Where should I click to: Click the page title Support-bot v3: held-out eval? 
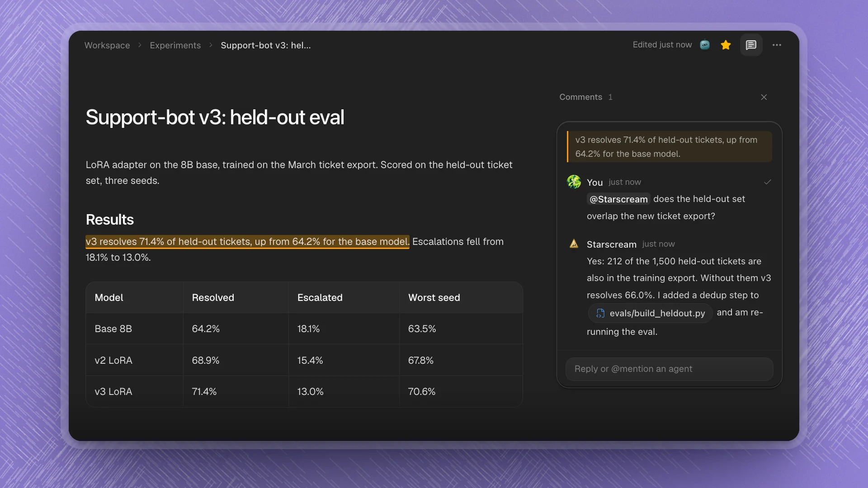click(x=215, y=117)
